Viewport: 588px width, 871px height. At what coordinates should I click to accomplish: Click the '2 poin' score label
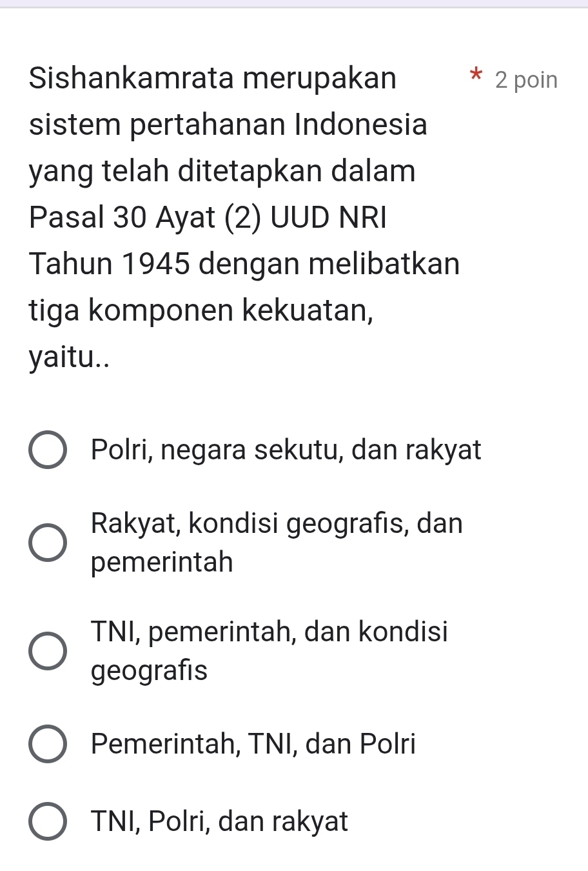tap(526, 80)
